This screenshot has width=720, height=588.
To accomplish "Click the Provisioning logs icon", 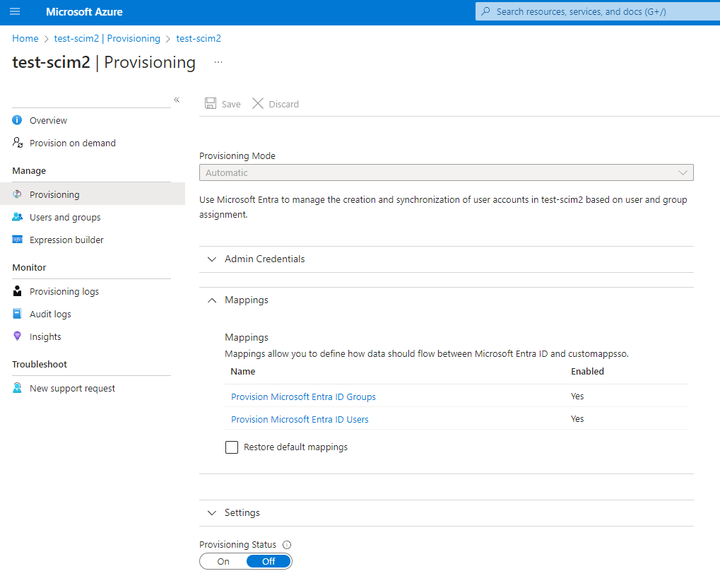I will 18,291.
